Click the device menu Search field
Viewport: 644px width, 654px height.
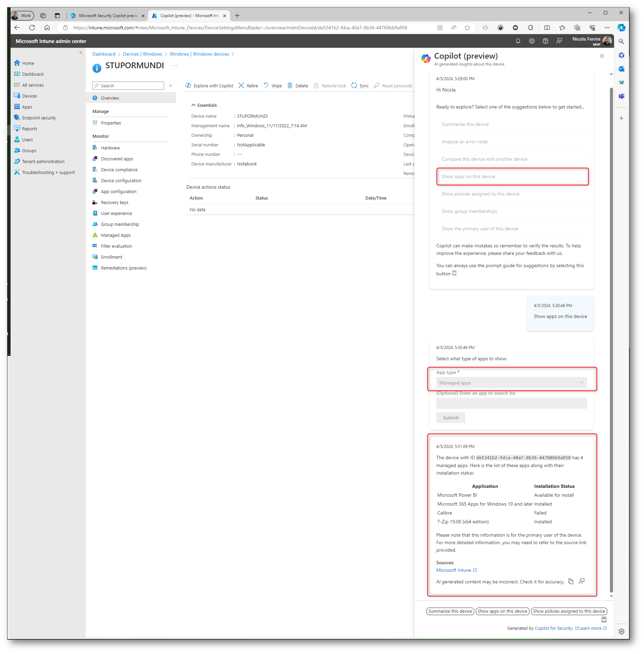tap(128, 86)
